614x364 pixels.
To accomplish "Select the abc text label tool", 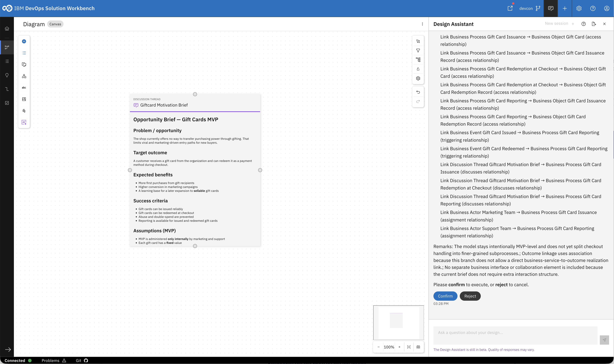I will (x=24, y=88).
